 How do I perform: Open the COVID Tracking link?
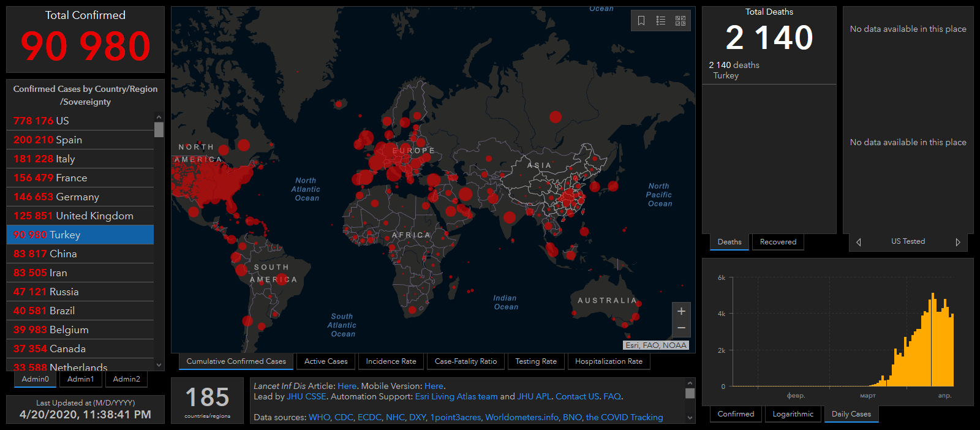[x=624, y=417]
